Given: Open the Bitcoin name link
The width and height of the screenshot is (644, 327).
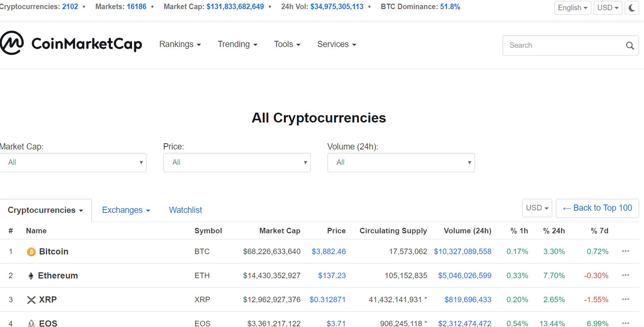Looking at the screenshot, I should pyautogui.click(x=54, y=252).
